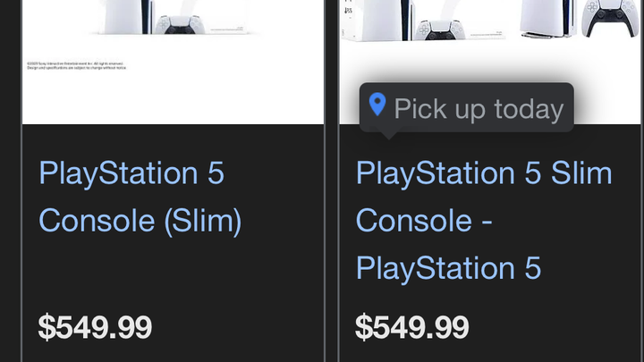The image size is (644, 362).
Task: Open PlayStation 5 Slim Console - PlayStation 5 link
Action: click(x=483, y=220)
